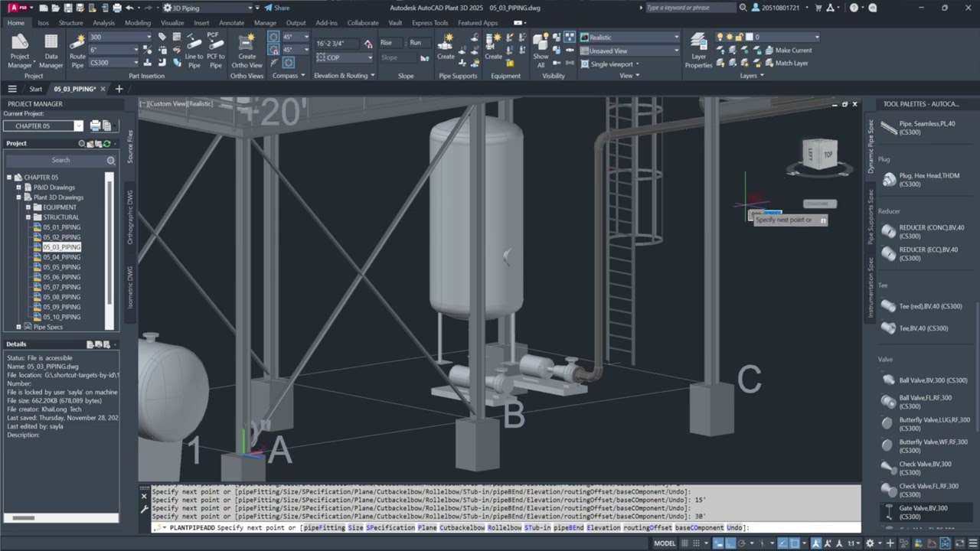Open the Data Manager
Screen dimensions: 980x551
pyautogui.click(x=51, y=50)
